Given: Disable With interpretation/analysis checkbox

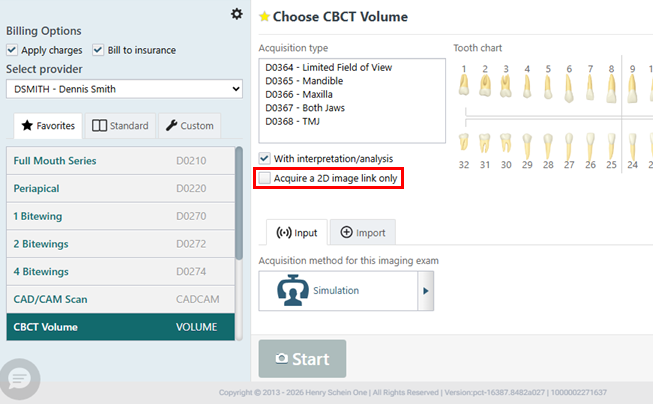Looking at the screenshot, I should 265,158.
